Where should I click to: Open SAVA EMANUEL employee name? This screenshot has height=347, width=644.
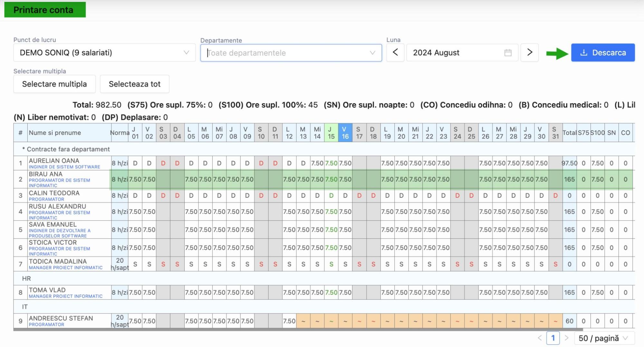53,225
